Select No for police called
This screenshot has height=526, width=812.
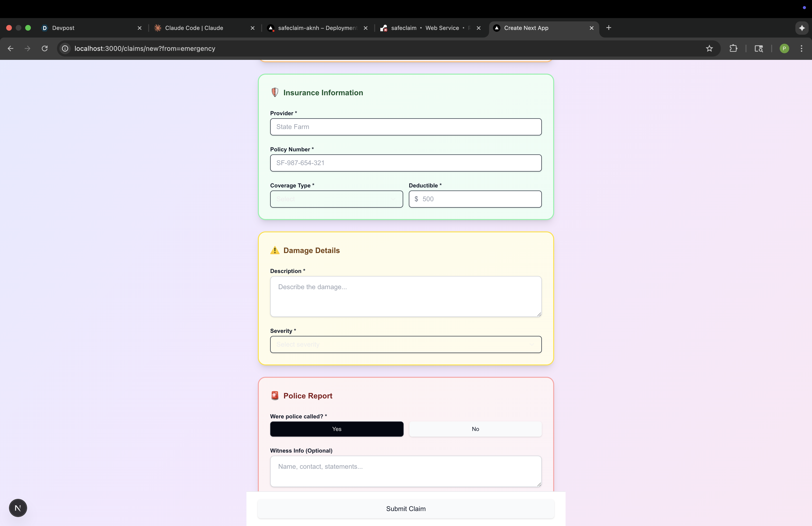tap(475, 429)
